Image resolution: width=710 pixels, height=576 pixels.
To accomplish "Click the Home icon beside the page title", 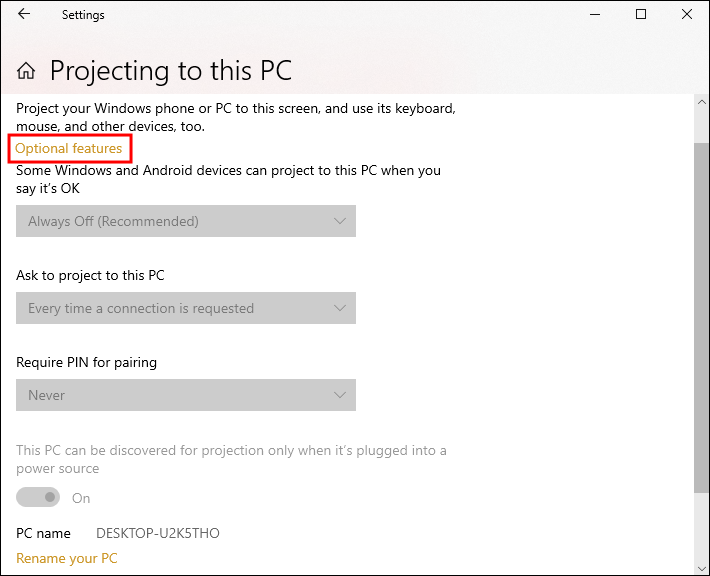I will pyautogui.click(x=26, y=71).
